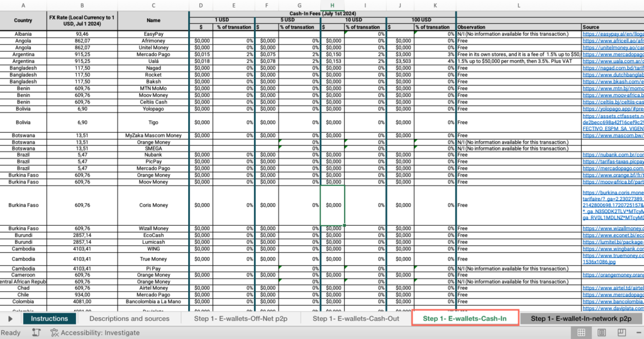The image size is (644, 339).
Task: Open the unitelmoney.ao source link
Action: (613, 48)
